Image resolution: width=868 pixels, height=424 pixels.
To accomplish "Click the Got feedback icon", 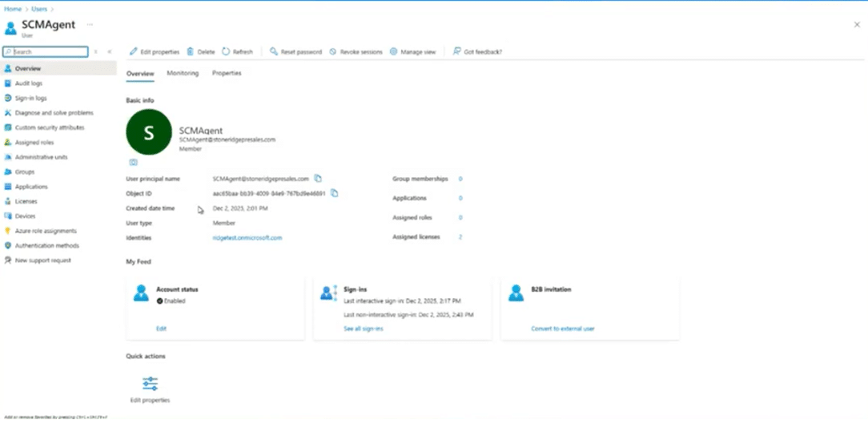I will pyautogui.click(x=456, y=51).
